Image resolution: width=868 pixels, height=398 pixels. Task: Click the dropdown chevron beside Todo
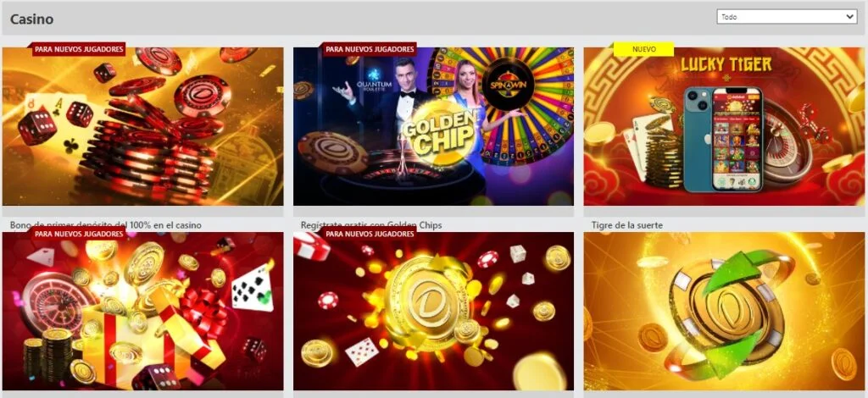click(850, 17)
